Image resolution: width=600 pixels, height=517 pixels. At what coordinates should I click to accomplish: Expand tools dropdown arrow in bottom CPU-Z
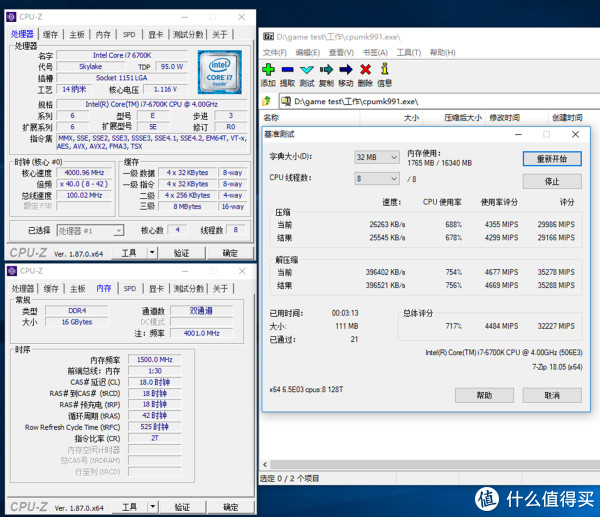click(153, 507)
